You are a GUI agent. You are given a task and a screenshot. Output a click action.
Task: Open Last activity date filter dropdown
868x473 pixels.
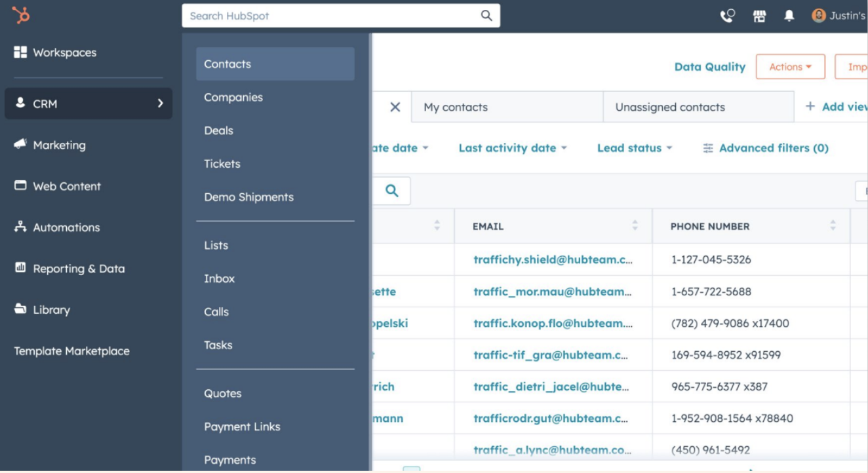(x=513, y=148)
